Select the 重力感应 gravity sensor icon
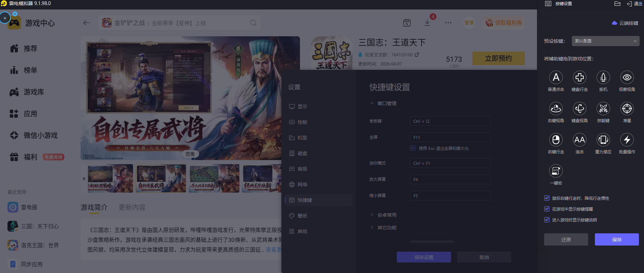Viewport: 644px width, 273px height. [603, 140]
